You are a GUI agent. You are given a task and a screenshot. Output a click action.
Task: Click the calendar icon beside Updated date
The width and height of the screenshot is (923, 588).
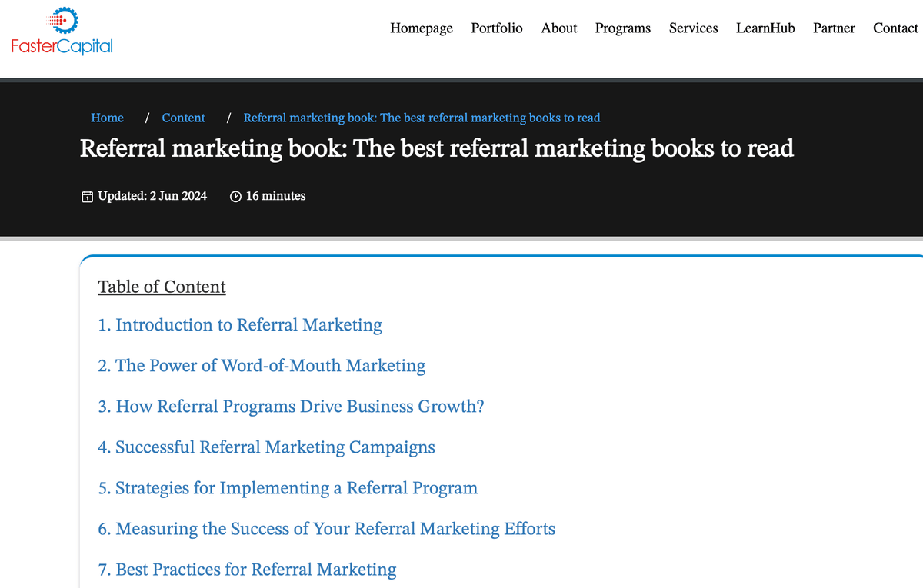(88, 197)
